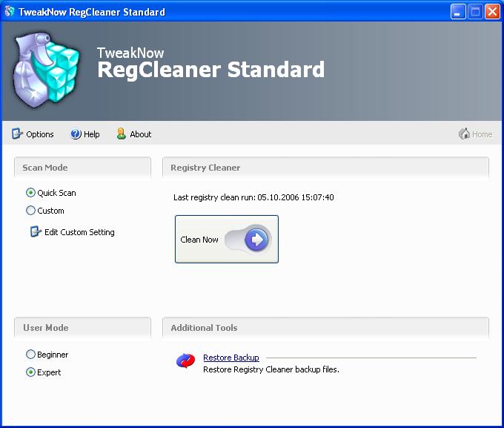Click the Options notepad icon

point(17,134)
